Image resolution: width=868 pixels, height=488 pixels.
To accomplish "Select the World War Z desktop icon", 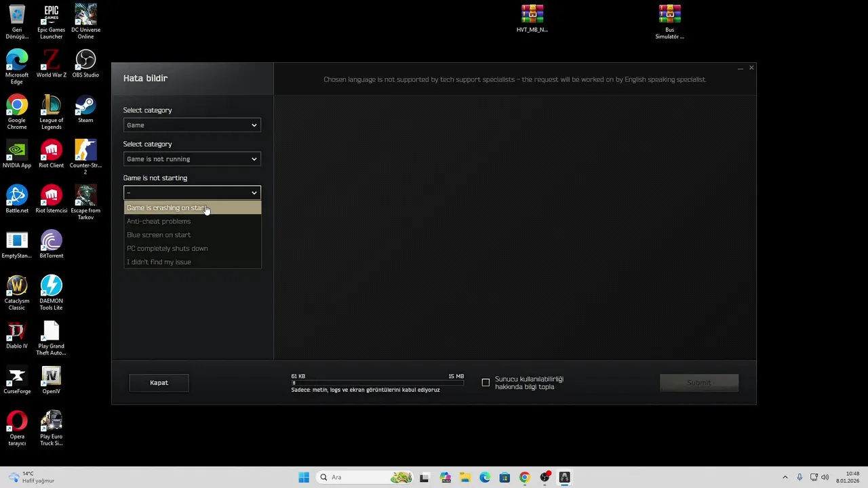I will [51, 64].
